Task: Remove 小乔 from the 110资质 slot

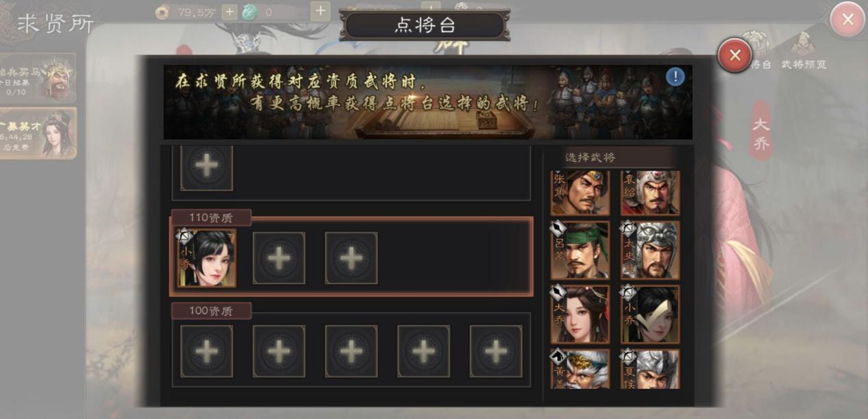Action: pyautogui.click(x=206, y=257)
